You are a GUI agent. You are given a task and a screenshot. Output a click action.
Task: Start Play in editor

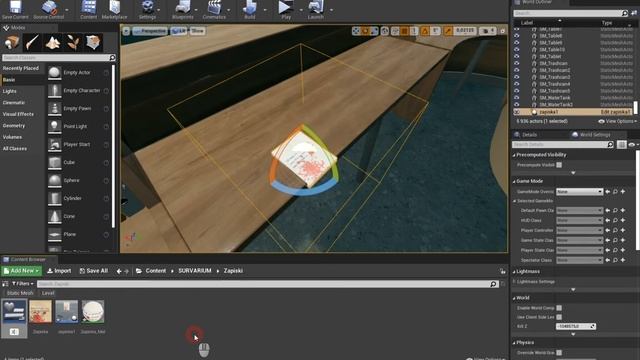pos(286,8)
